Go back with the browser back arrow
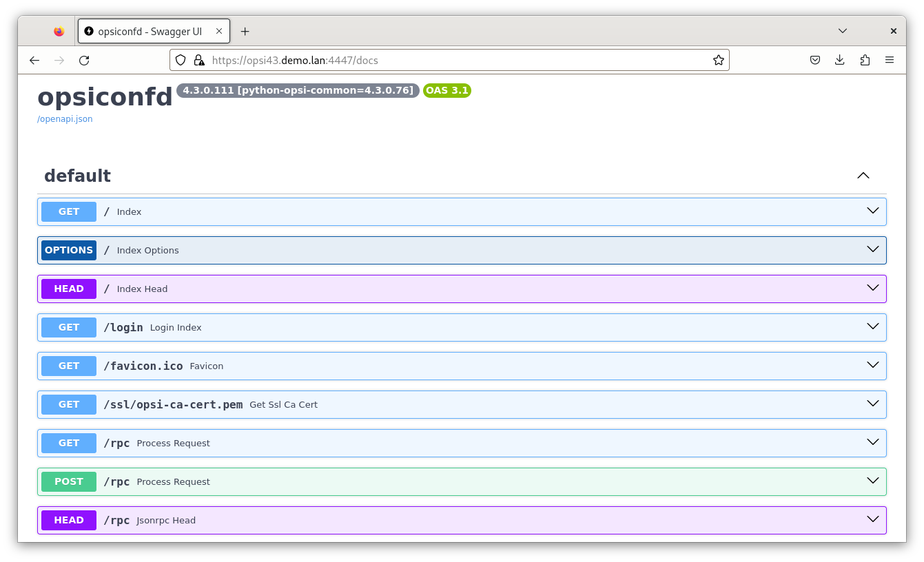Screen dimensions: 924x562 (x=34, y=60)
